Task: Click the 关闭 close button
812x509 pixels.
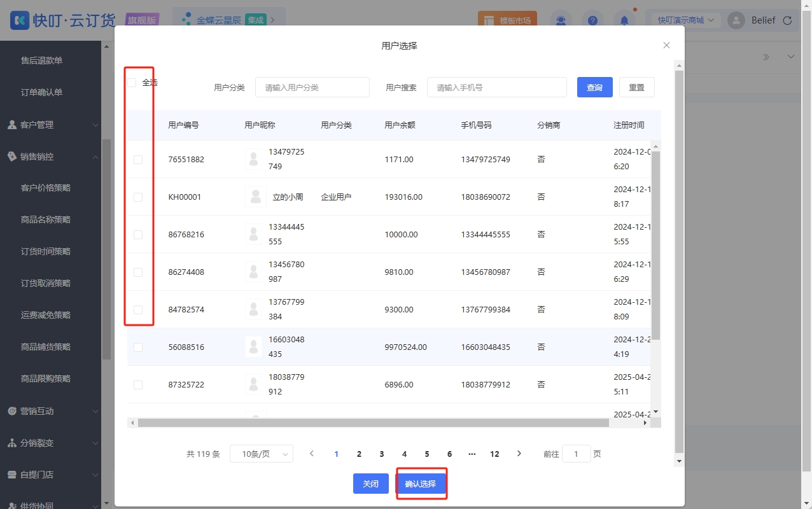Action: pyautogui.click(x=371, y=484)
